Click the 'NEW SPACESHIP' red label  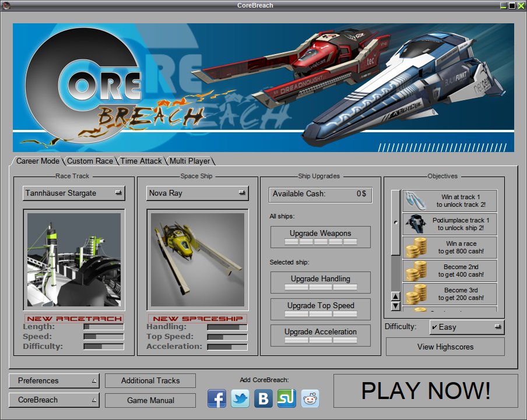(x=198, y=319)
